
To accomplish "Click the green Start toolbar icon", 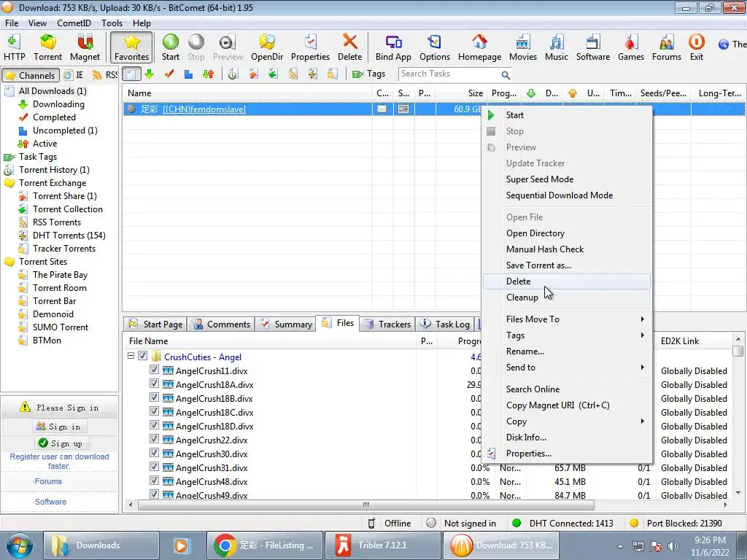I will coord(171,47).
